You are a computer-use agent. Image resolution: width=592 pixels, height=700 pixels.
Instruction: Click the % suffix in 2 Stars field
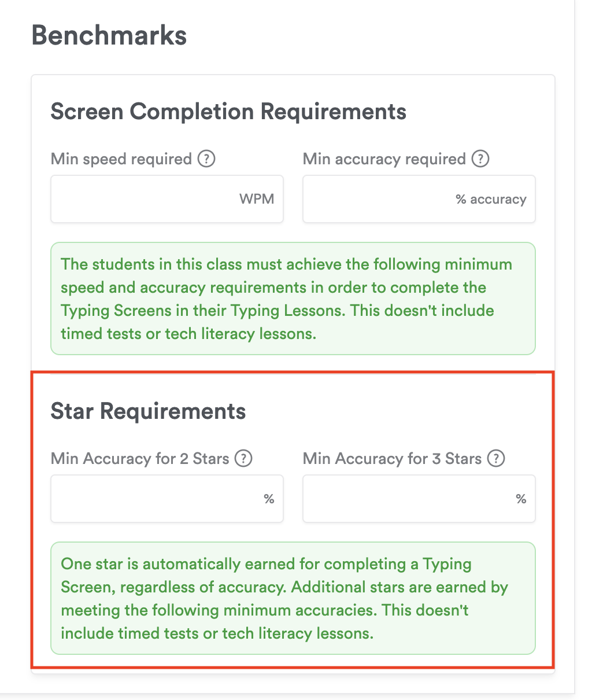[x=269, y=499]
